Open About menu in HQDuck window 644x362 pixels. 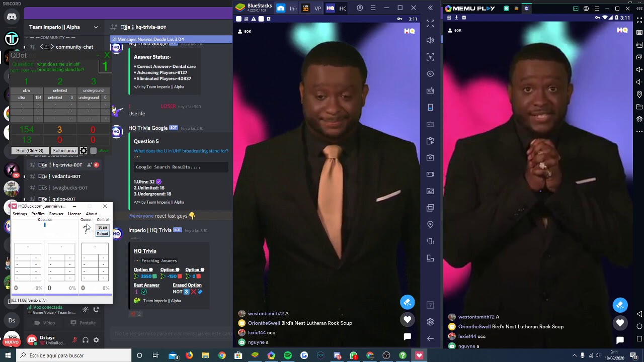coord(91,214)
